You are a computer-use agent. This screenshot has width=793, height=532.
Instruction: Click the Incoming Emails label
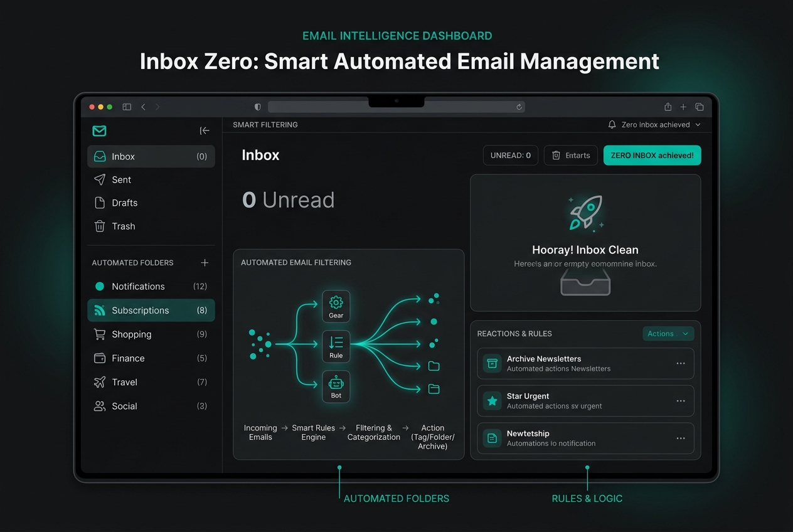[260, 432]
